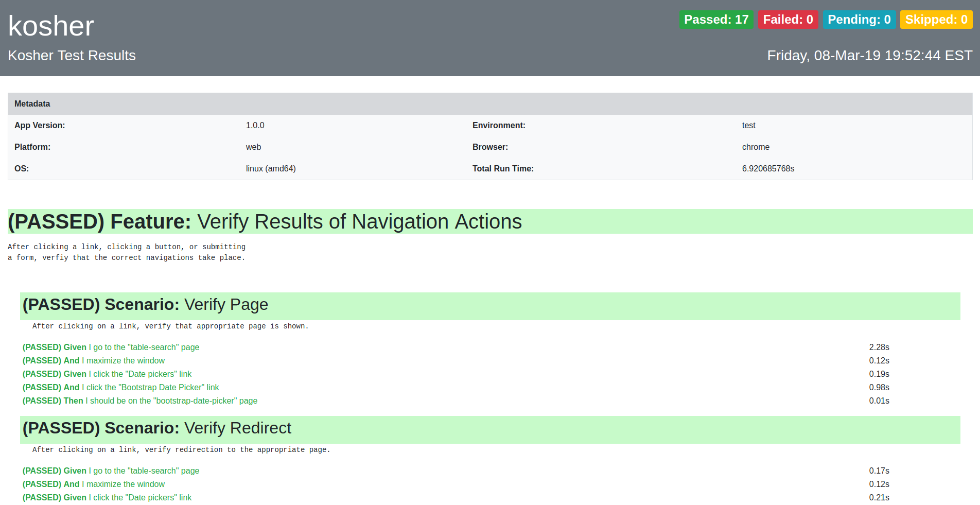Click the 0.19s step duration

click(879, 374)
